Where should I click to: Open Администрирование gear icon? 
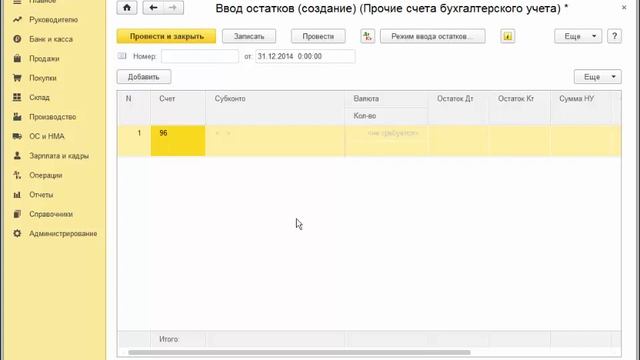pyautogui.click(x=17, y=233)
